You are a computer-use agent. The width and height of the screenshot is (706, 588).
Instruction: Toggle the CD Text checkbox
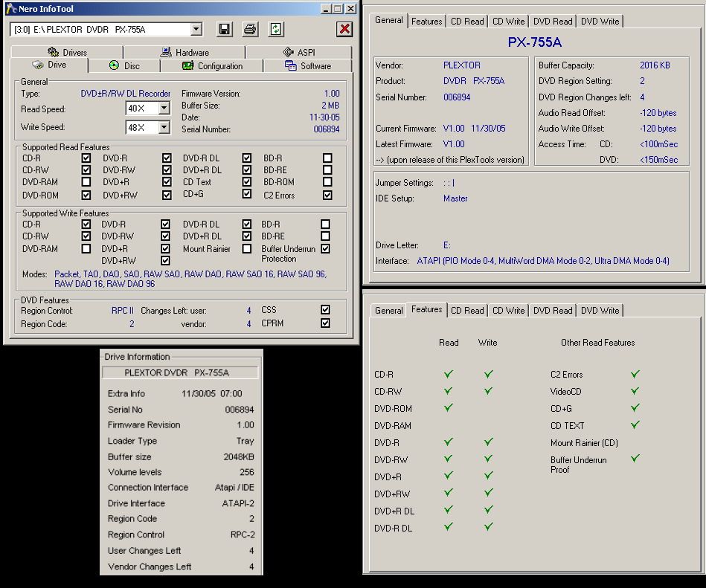click(247, 182)
